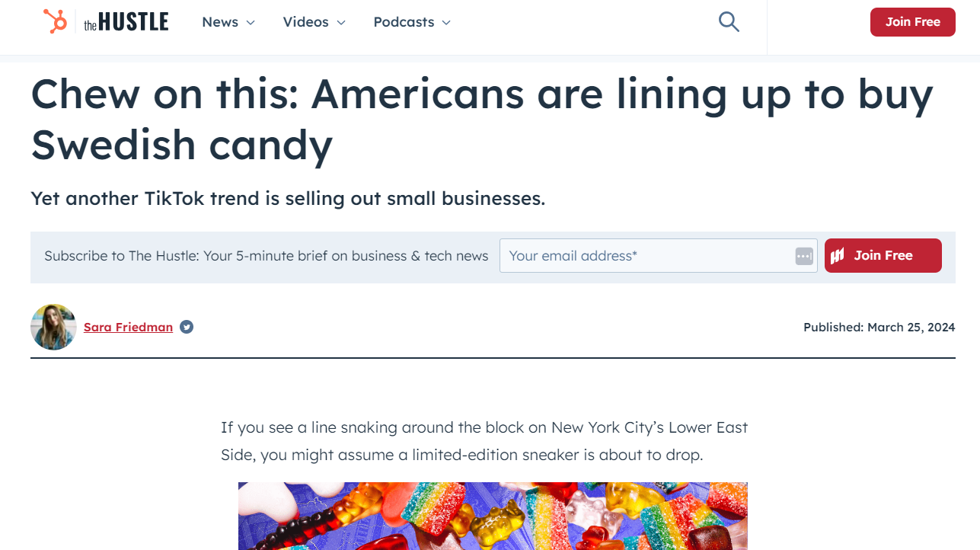This screenshot has width=980, height=550.
Task: Open Sara Friedman's Twitter profile icon
Action: tap(187, 327)
